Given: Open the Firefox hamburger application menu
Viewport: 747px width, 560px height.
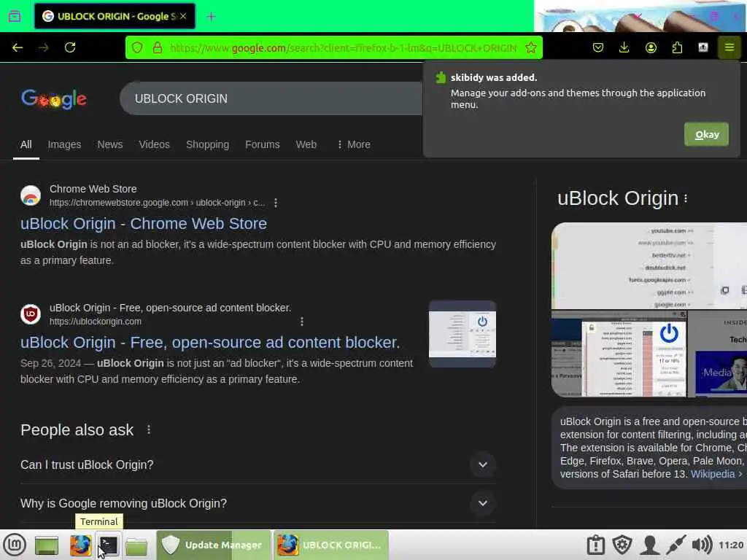Looking at the screenshot, I should (x=729, y=47).
